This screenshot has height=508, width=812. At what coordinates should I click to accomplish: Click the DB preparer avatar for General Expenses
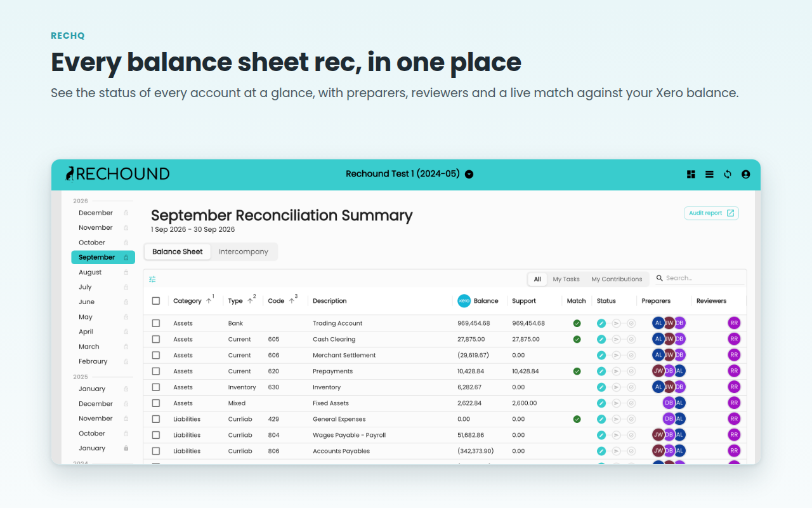[669, 418]
